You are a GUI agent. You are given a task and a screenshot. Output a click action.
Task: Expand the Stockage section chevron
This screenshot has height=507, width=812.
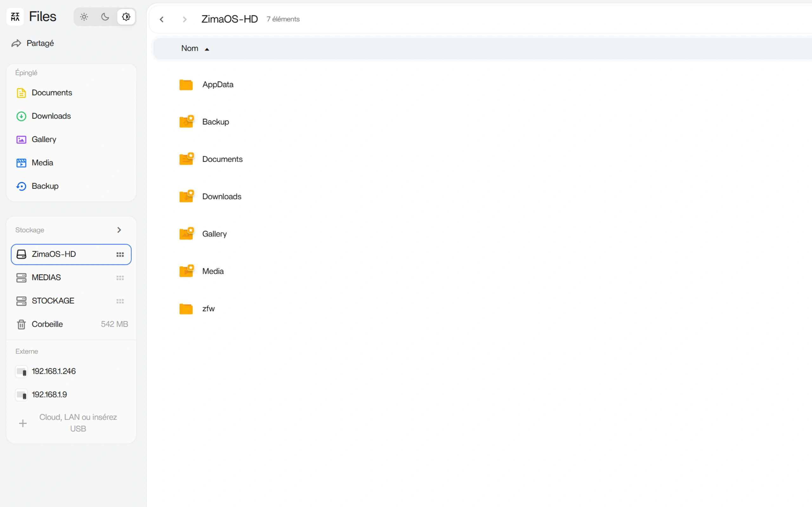(119, 230)
